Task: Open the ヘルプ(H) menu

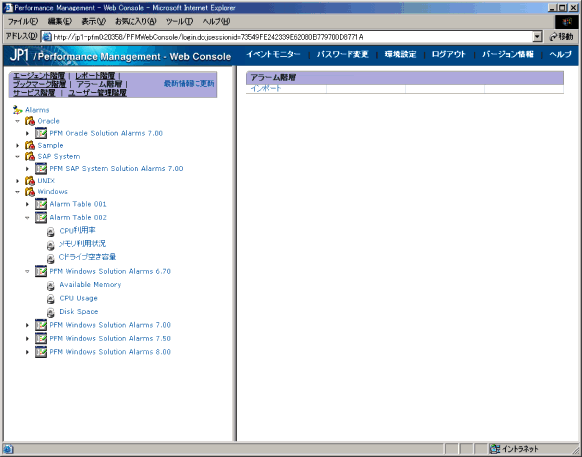Action: point(216,22)
